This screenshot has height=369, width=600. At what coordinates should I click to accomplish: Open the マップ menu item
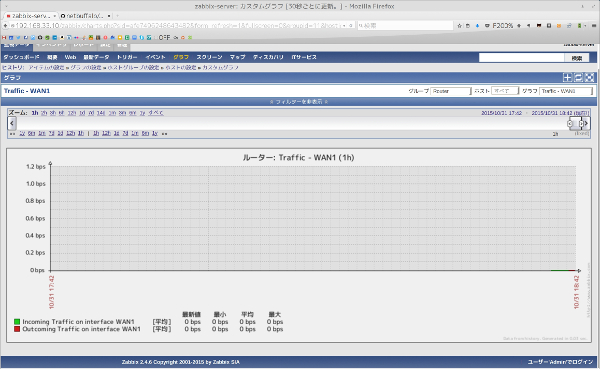[x=237, y=57]
